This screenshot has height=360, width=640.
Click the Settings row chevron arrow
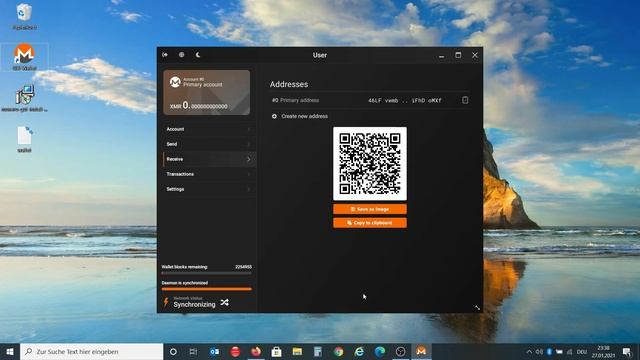coord(249,189)
